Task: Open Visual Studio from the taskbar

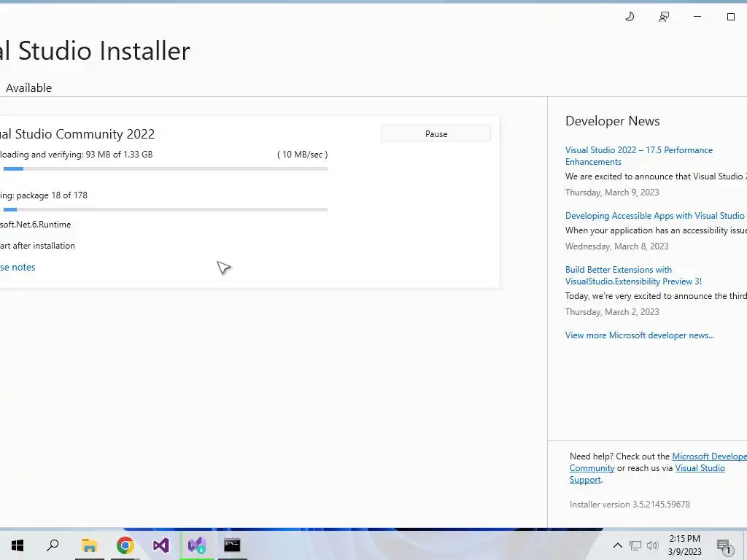Action: coord(160,545)
